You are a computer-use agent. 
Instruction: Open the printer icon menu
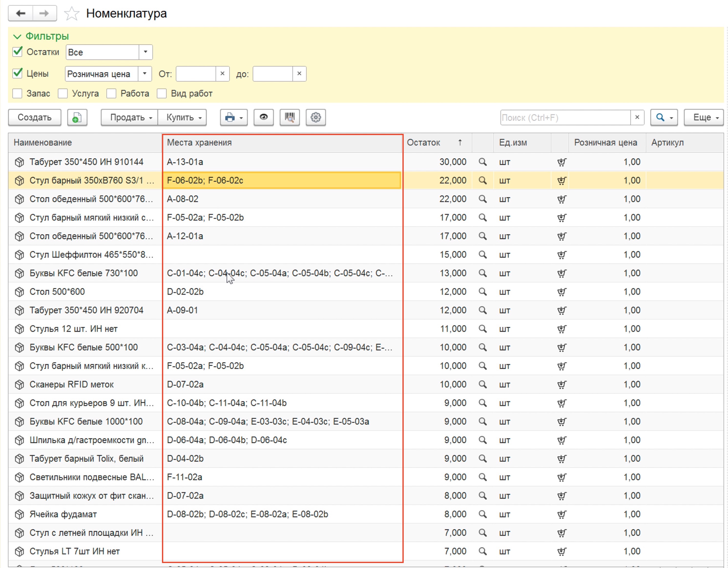(x=234, y=117)
